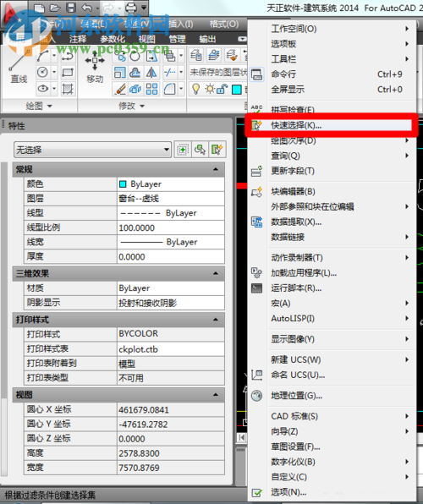Switch to the 注释 ribbon tab
The width and height of the screenshot is (423, 504).
click(x=78, y=39)
